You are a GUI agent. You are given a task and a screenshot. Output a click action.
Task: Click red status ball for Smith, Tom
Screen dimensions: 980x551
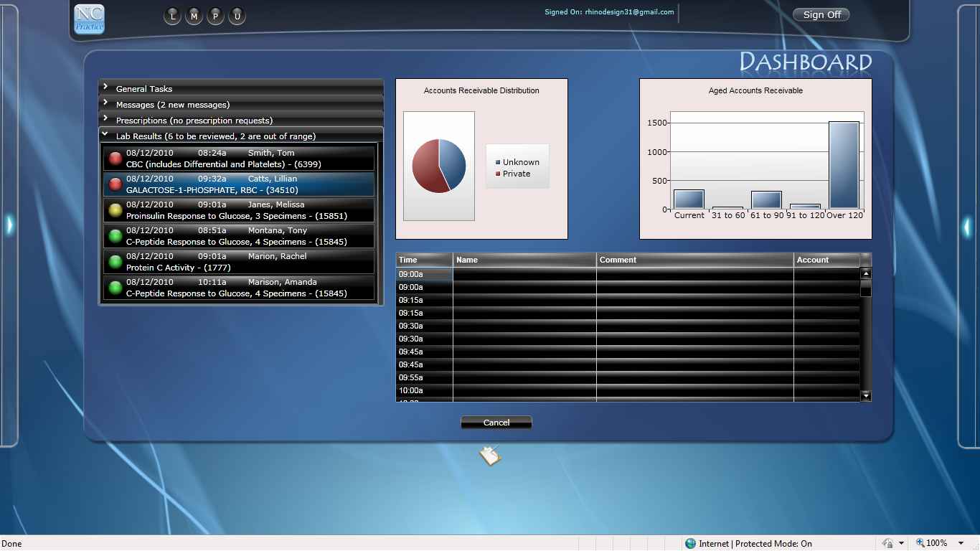115,159
